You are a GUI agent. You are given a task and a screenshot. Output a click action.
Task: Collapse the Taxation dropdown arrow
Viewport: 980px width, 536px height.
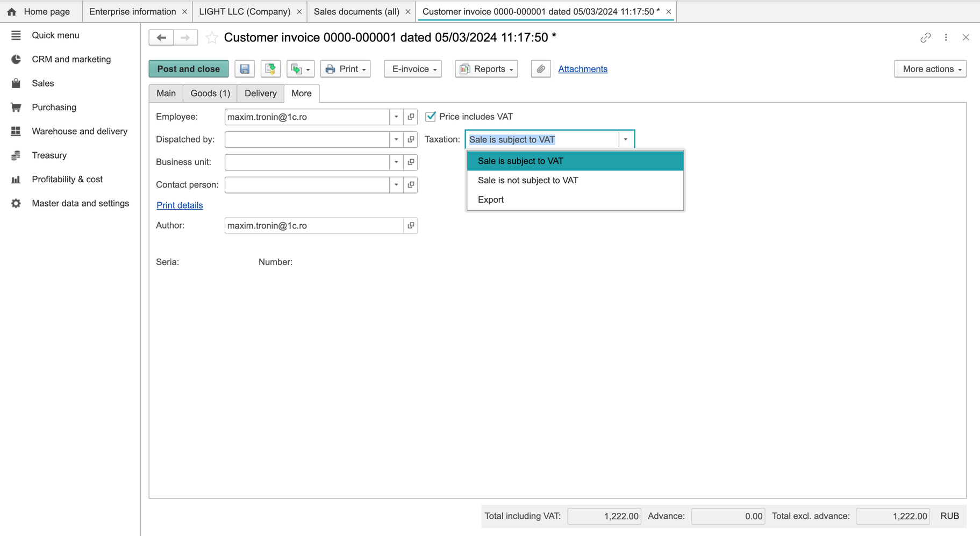click(x=626, y=139)
